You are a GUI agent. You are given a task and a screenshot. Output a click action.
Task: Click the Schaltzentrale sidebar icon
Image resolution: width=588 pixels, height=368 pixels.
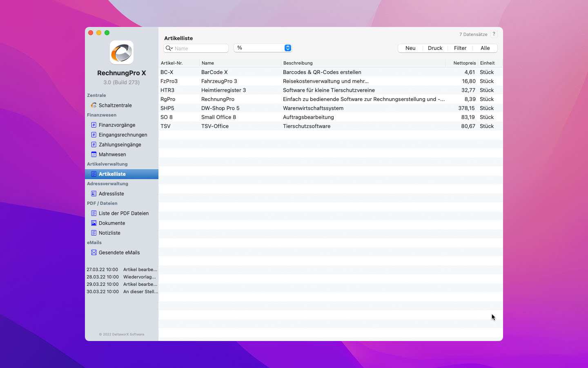coord(94,105)
